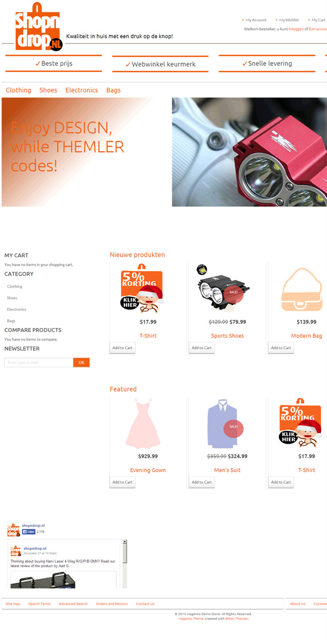Focus the newsletter e-mail field

[39, 362]
